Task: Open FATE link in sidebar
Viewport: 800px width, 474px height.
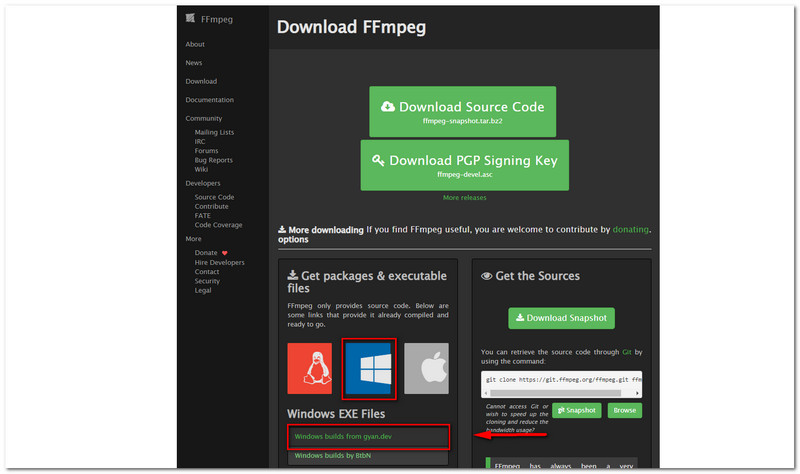Action: (203, 216)
